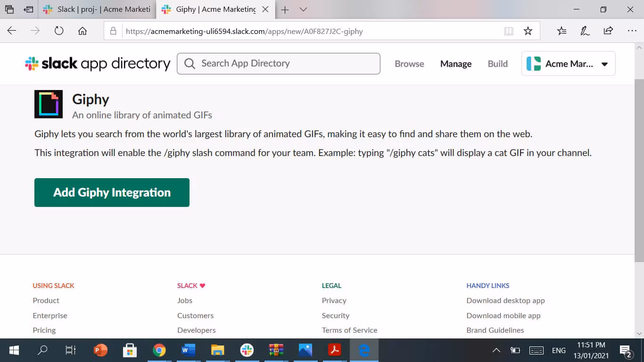
Task: Click the Download mobile app link
Action: point(504,315)
